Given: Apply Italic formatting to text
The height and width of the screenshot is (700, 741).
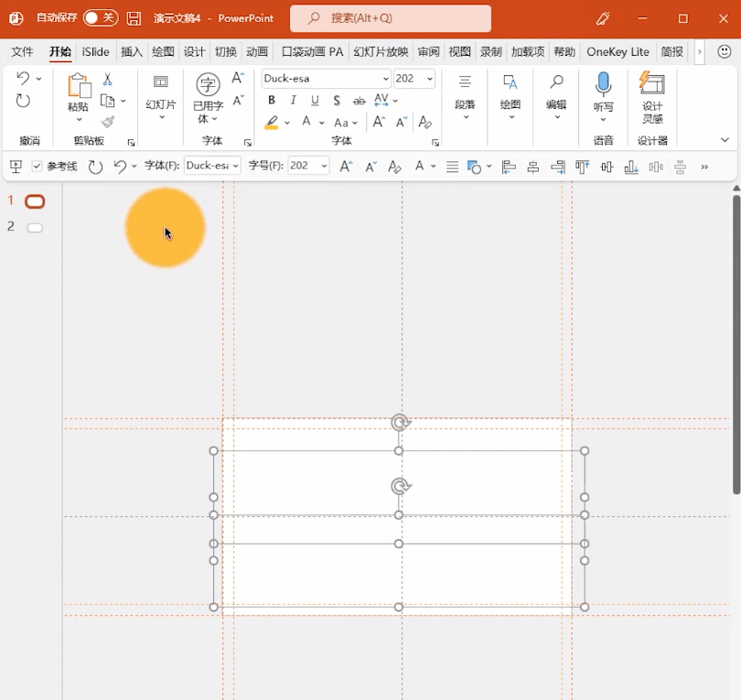Looking at the screenshot, I should 294,101.
